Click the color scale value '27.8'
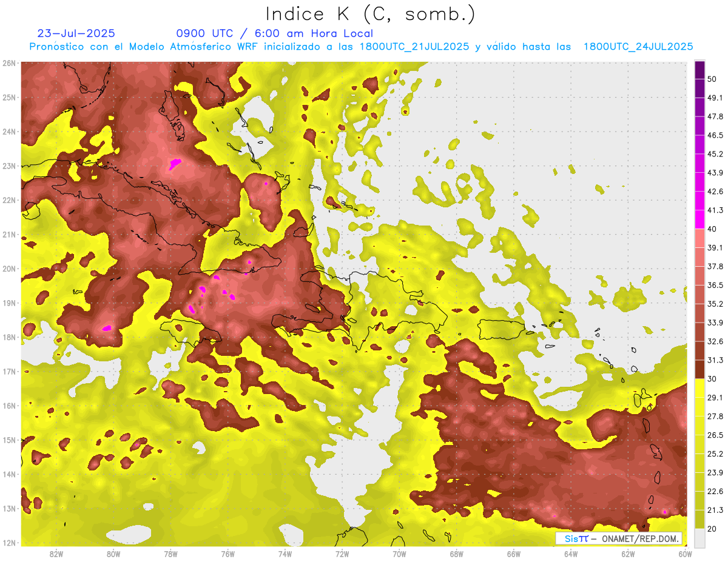The image size is (728, 562). pos(715,416)
